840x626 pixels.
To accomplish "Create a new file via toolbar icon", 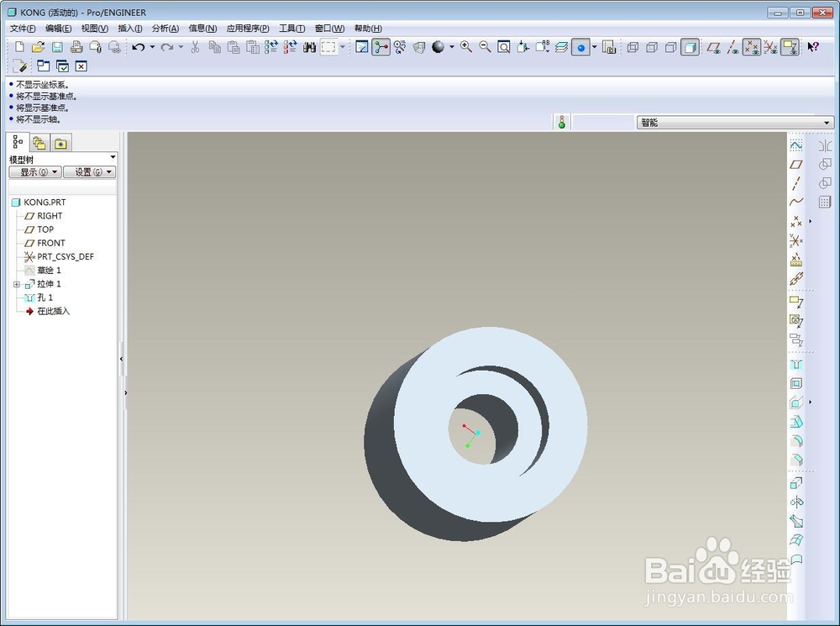I will tap(19, 47).
